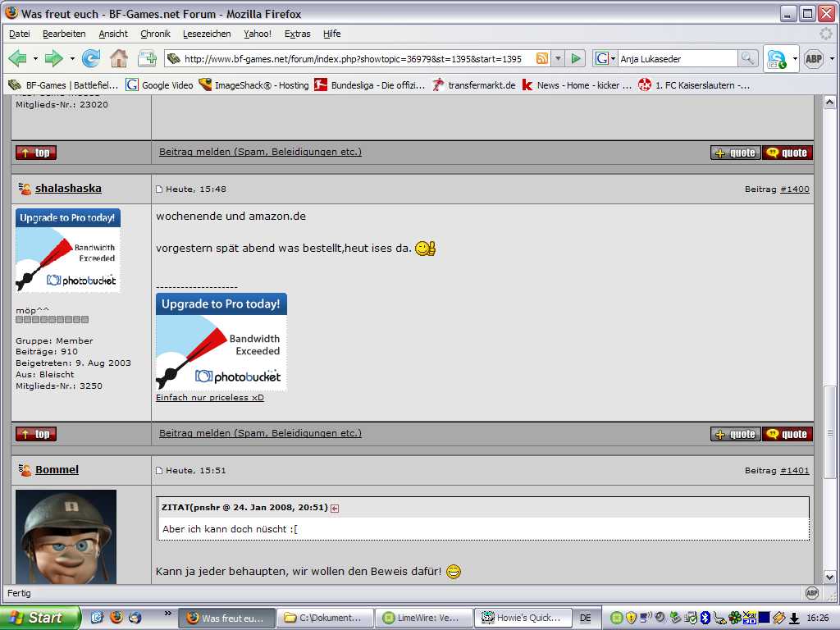Expand the Adblock Plus dropdown arrow

[832, 58]
